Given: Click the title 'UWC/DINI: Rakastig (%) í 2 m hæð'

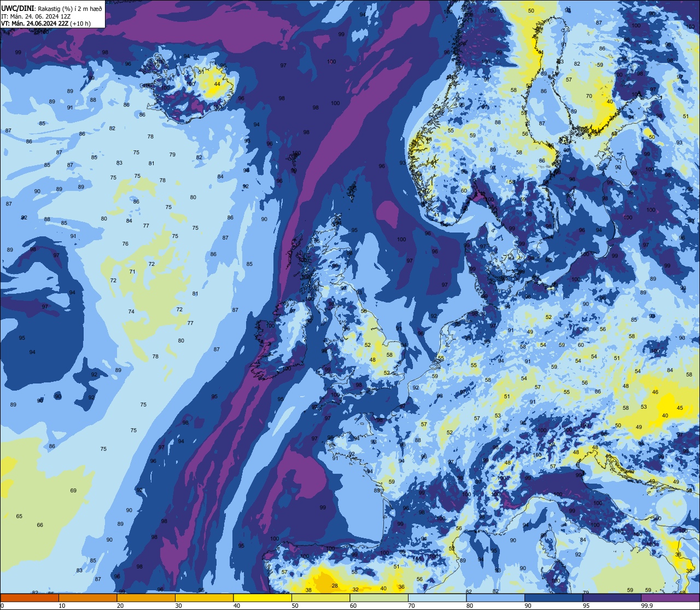Looking at the screenshot, I should pyautogui.click(x=52, y=9).
